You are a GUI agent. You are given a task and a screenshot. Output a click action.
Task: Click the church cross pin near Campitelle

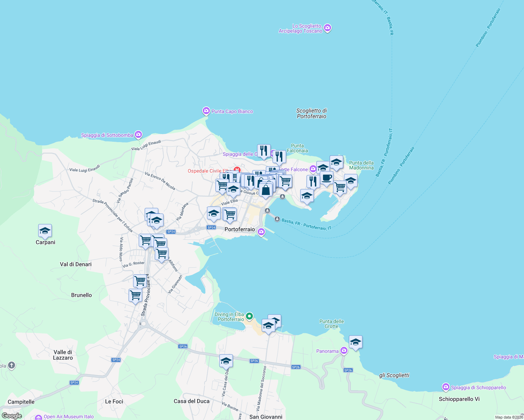11,365
